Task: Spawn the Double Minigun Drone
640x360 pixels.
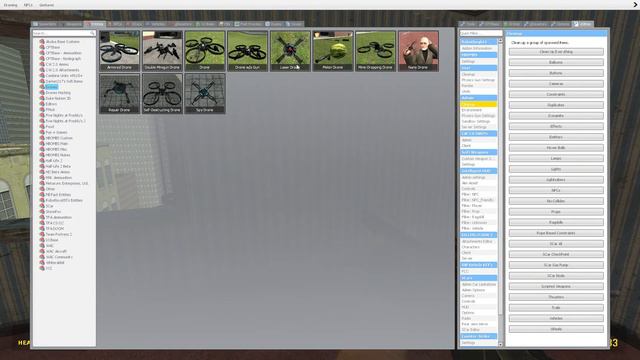Action: click(x=162, y=51)
